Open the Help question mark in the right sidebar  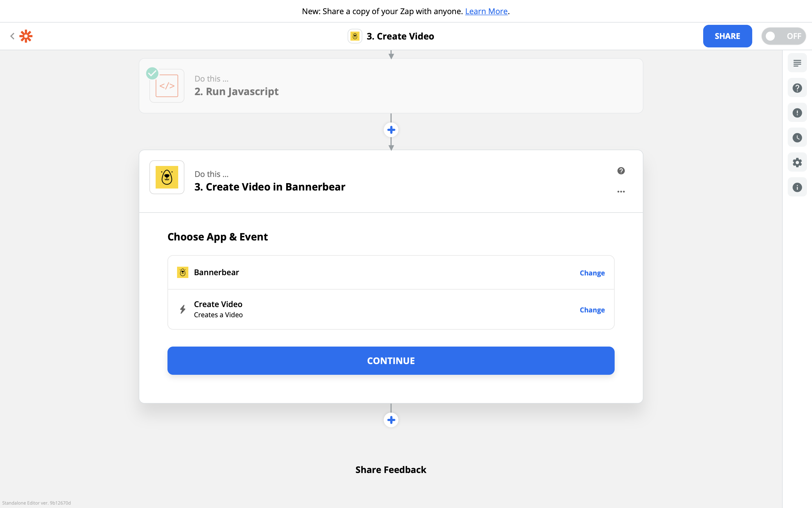[797, 88]
